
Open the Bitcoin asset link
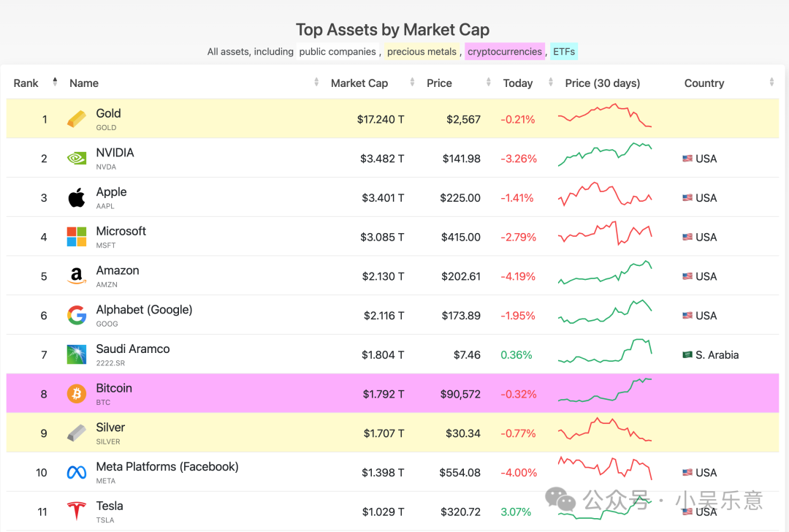point(114,388)
